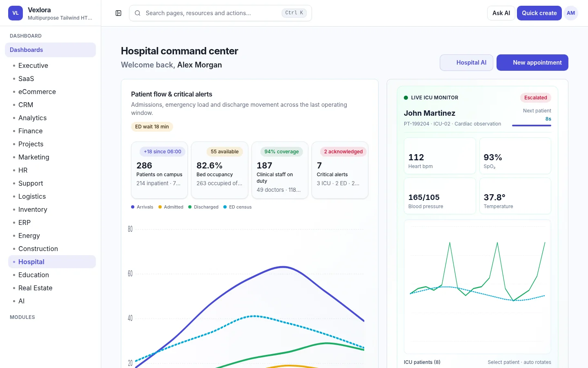Open the 7 Critical alerts card
The height and width of the screenshot is (368, 588).
tap(340, 170)
